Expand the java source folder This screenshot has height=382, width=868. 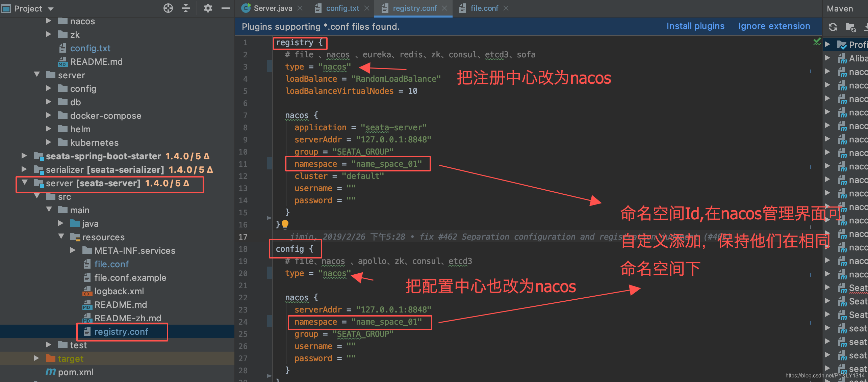(60, 223)
